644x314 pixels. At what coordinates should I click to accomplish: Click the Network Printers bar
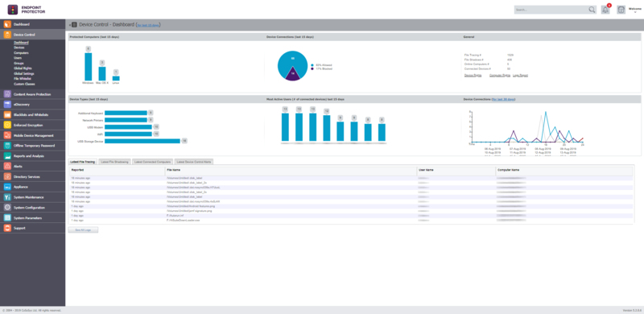[x=126, y=120]
